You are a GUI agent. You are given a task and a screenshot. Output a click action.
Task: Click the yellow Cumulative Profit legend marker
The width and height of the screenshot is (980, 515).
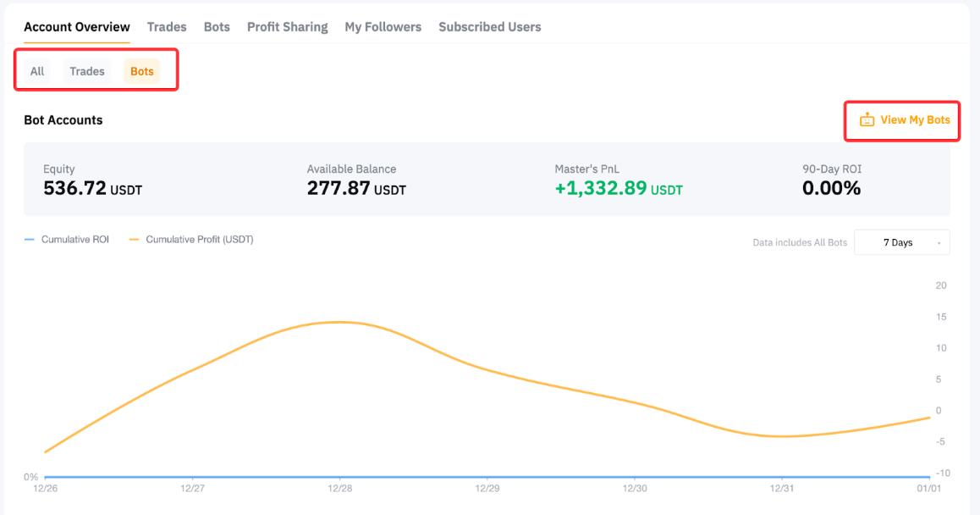(134, 240)
